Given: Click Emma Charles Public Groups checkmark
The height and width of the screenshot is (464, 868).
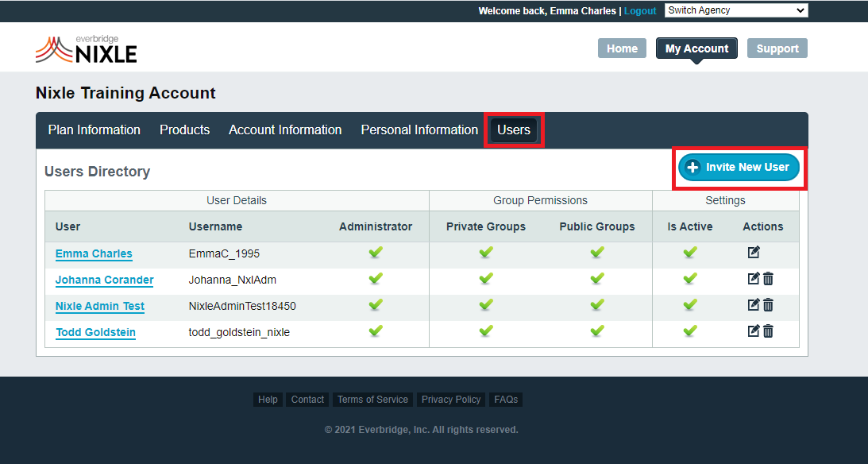Looking at the screenshot, I should 596,253.
